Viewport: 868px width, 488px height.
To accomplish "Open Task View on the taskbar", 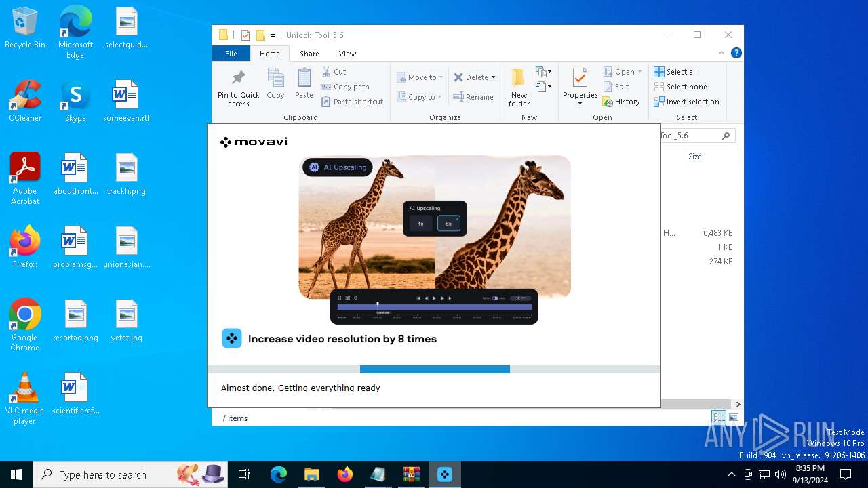I will (244, 474).
